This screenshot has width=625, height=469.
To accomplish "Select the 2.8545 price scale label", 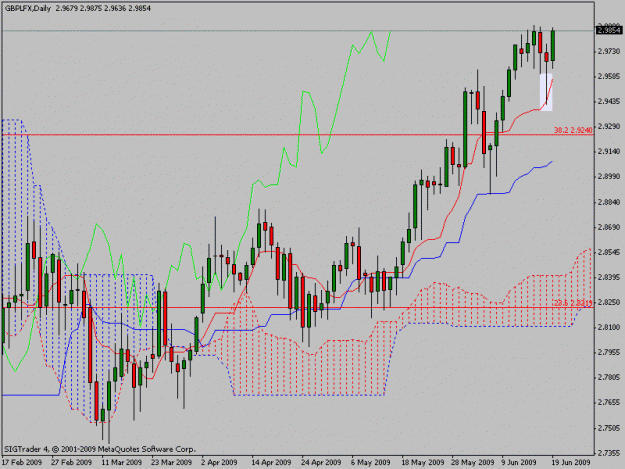I will [609, 252].
